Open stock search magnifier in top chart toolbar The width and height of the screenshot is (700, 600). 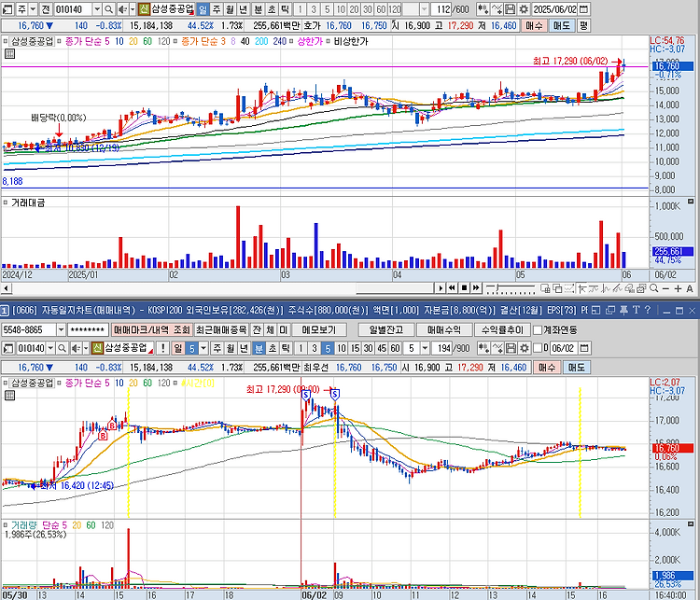coord(108,9)
